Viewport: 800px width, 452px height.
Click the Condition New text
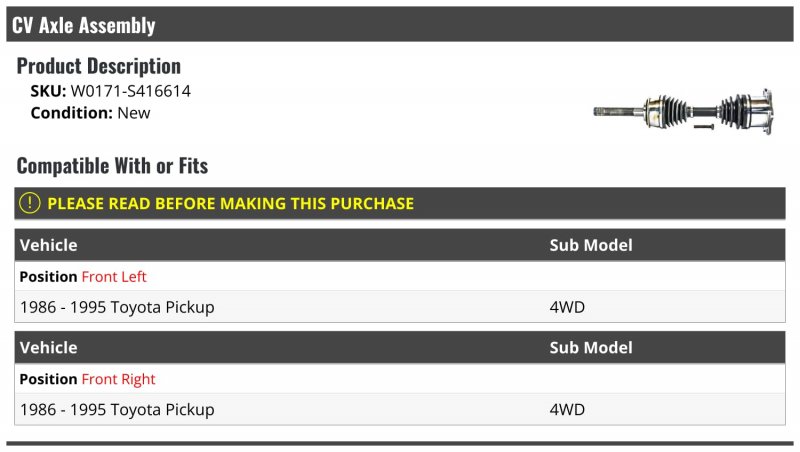[90, 113]
